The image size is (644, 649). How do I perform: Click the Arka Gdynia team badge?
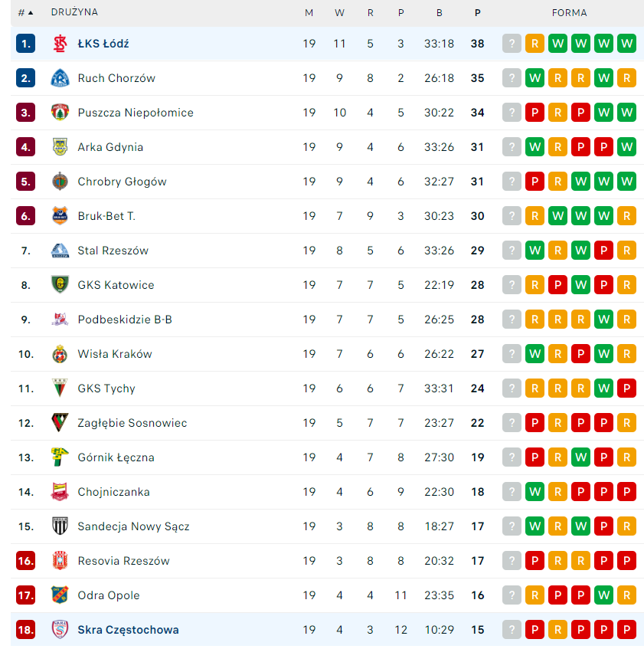pos(60,147)
